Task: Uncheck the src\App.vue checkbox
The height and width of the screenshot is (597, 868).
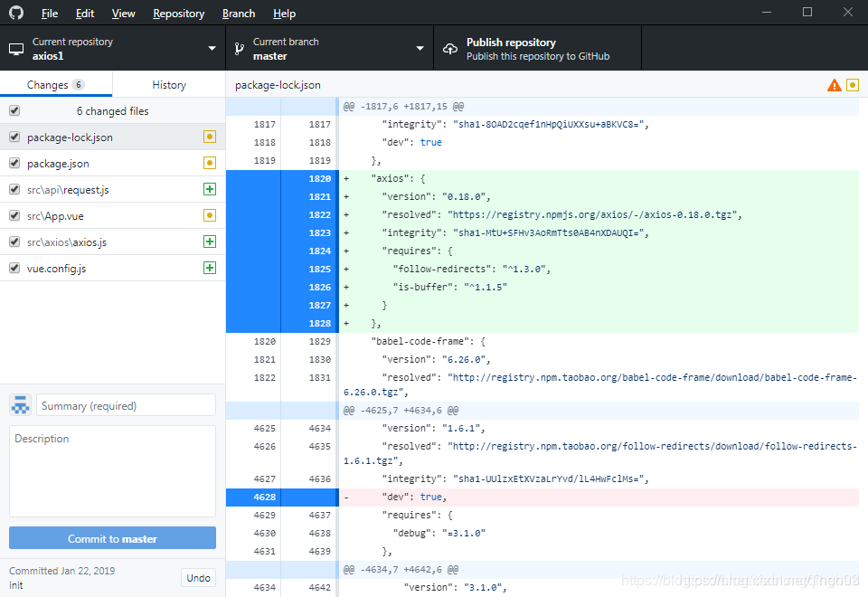Action: click(x=14, y=215)
